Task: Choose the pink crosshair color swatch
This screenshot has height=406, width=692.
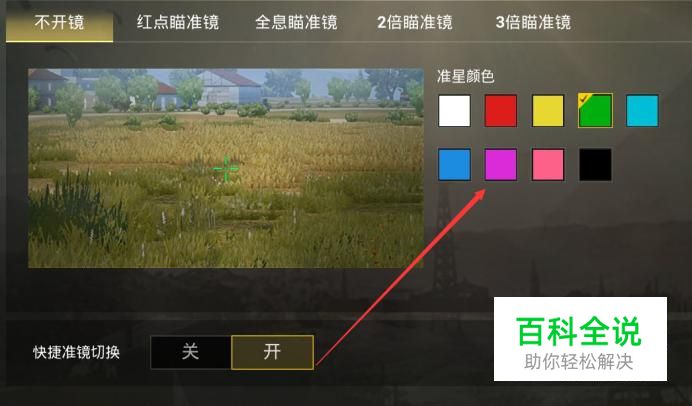Action: click(548, 165)
